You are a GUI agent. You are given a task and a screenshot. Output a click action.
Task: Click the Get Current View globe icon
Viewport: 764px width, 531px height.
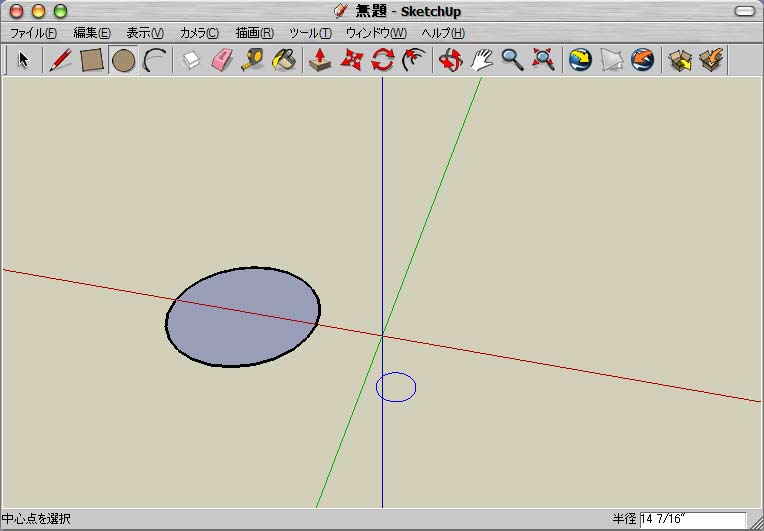pos(580,60)
